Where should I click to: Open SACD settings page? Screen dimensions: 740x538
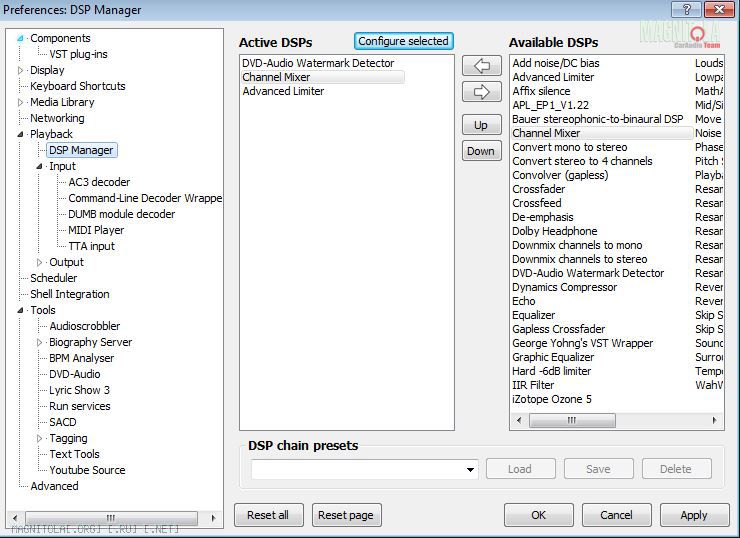[x=62, y=422]
